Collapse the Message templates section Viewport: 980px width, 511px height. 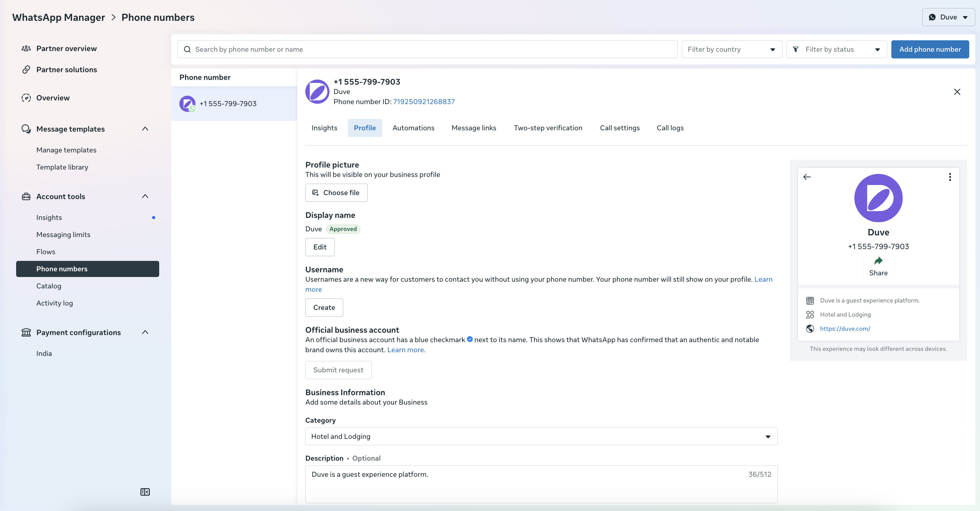tap(145, 129)
